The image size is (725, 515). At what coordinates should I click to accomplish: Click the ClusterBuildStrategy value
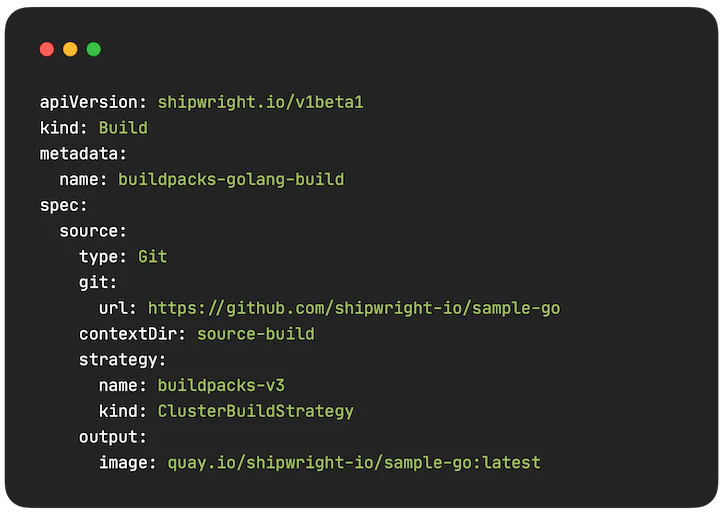point(256,411)
